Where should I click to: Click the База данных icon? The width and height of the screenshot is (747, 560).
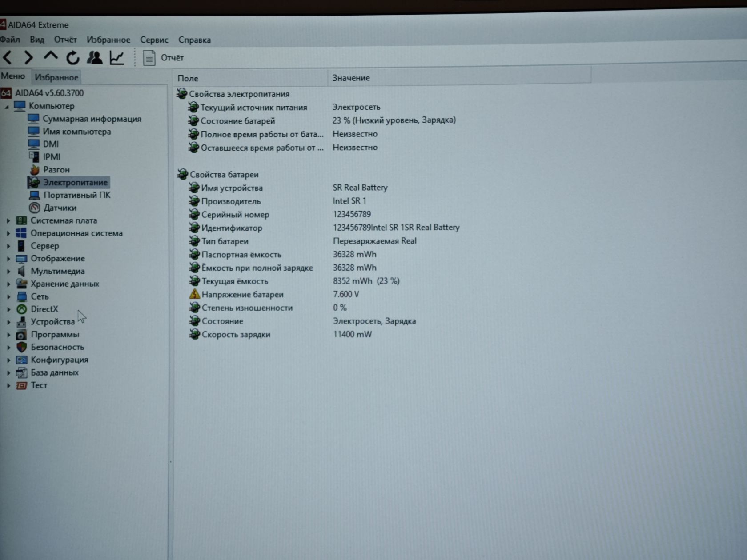(x=21, y=372)
